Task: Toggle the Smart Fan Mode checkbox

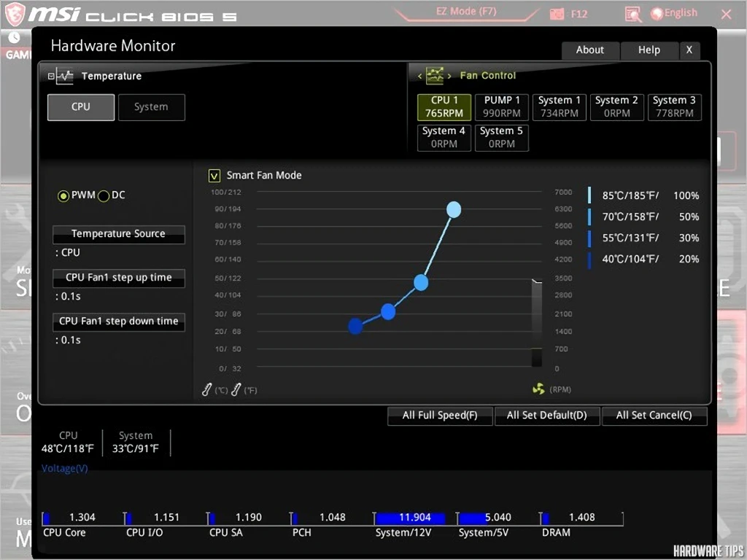Action: tap(214, 176)
